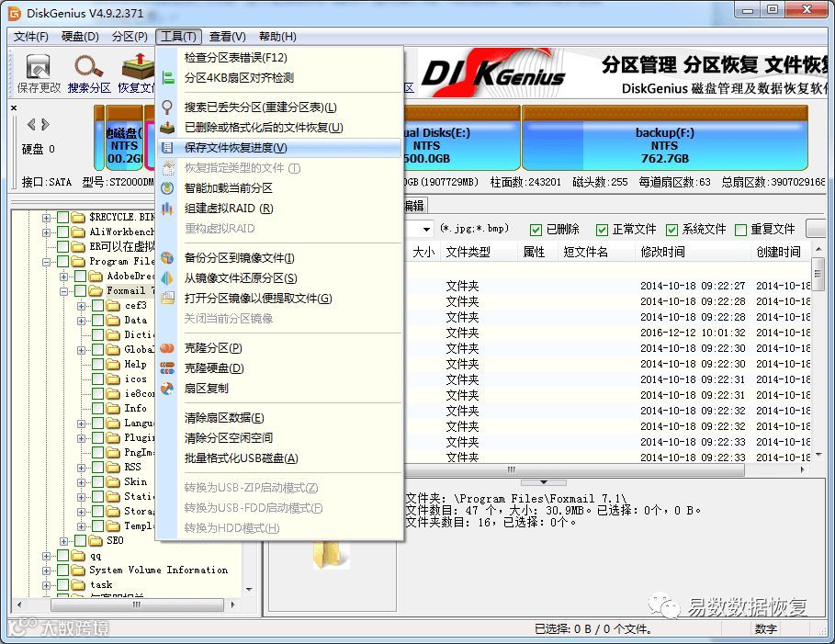
Task: Click the 组建虚拟RAID icon
Action: coord(167,209)
